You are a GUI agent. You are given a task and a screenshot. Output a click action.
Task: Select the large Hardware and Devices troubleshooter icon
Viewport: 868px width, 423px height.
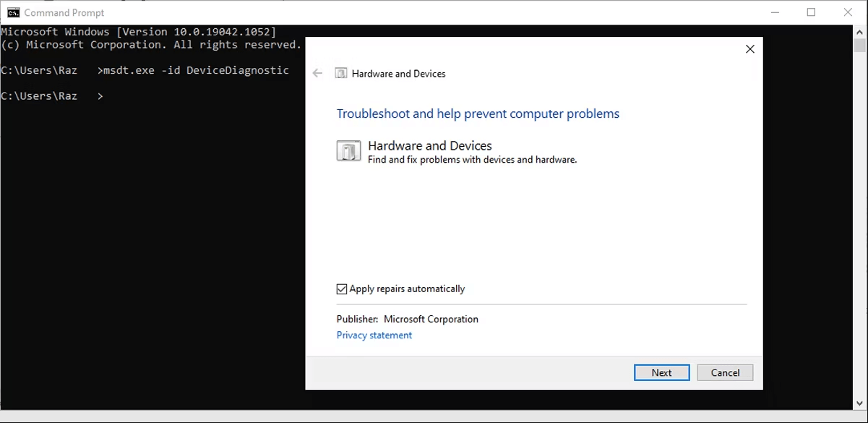tap(348, 151)
